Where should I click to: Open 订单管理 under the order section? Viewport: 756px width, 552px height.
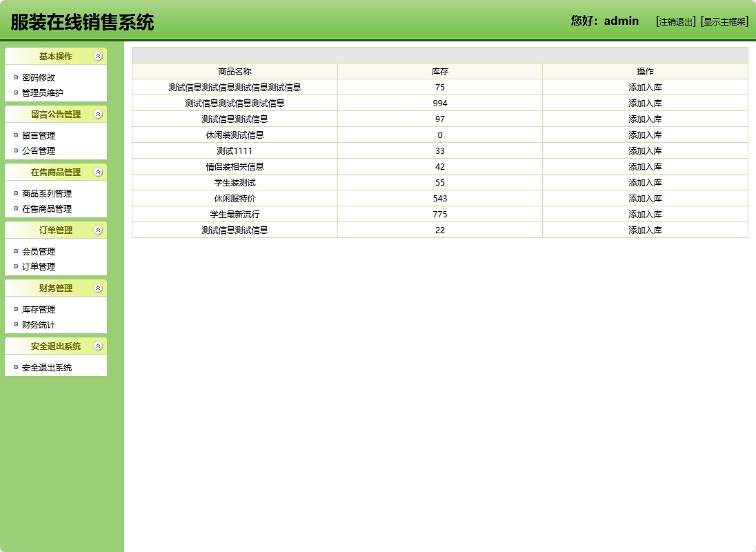[37, 266]
